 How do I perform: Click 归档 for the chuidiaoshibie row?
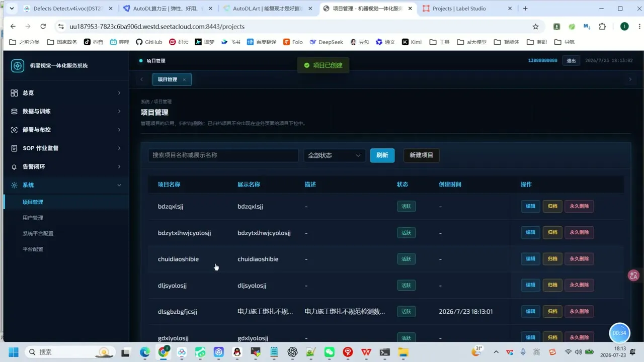(x=552, y=258)
